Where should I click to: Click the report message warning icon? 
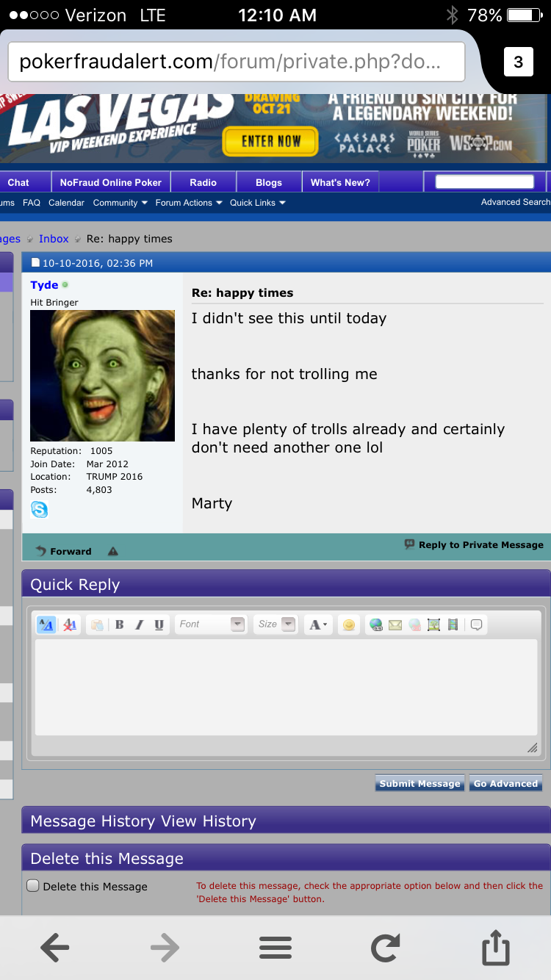[112, 551]
